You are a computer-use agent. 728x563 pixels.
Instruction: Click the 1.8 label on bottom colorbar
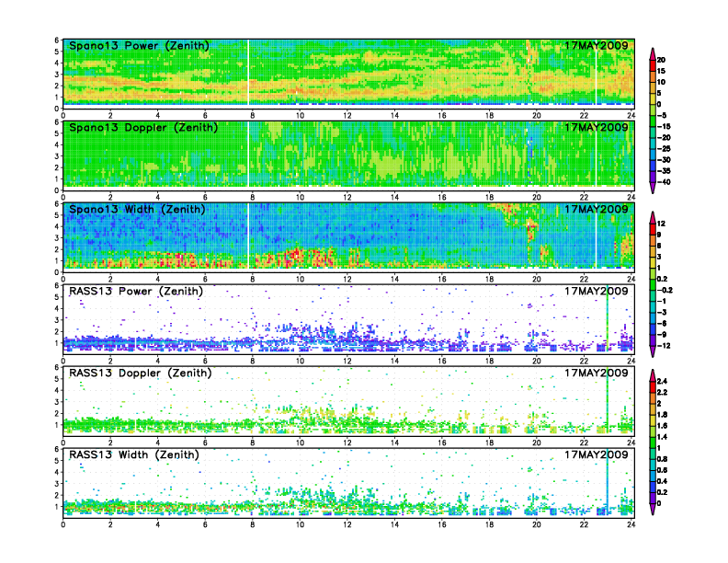(x=662, y=415)
